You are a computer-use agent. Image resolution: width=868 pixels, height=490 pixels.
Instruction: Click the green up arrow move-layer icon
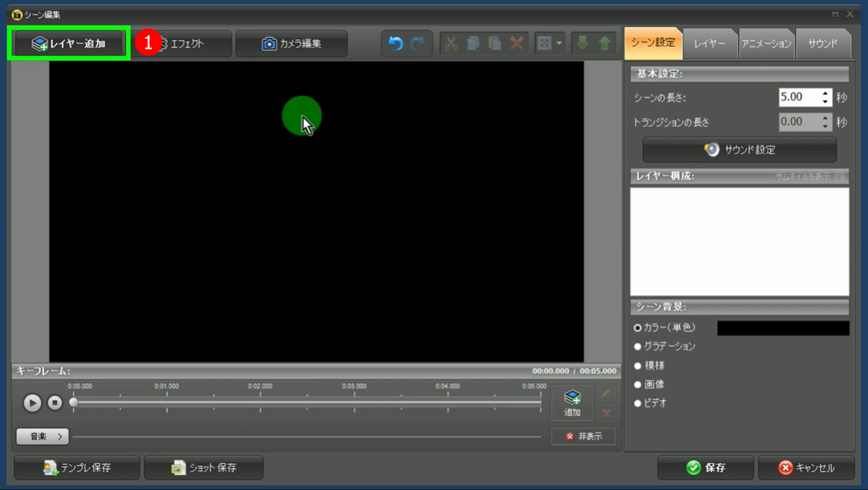(x=604, y=43)
